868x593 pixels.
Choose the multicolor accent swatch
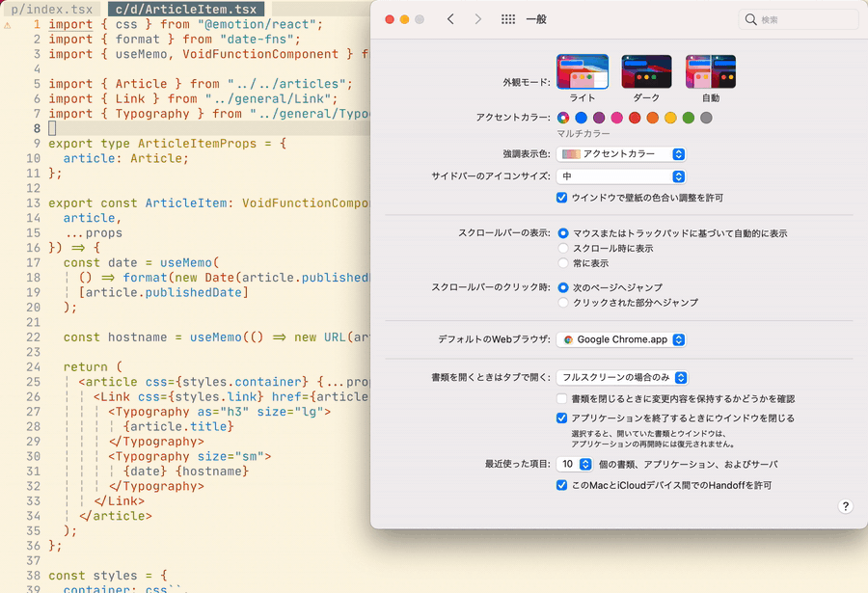tap(563, 118)
